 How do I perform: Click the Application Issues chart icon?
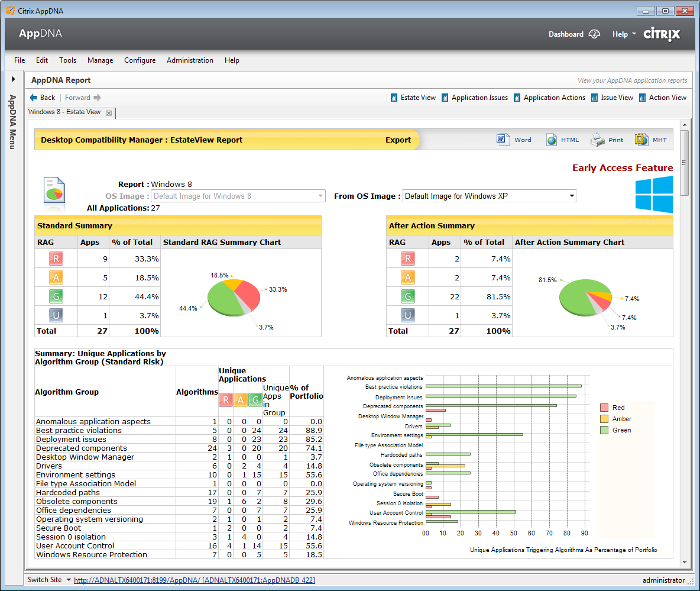(x=445, y=98)
